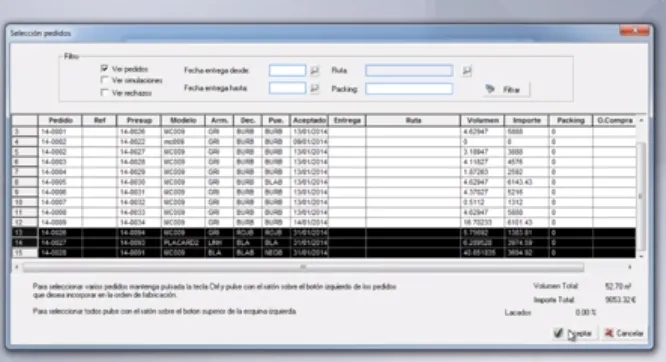Focus the Fecha entrega hasta field
The image size is (666, 362).
(287, 88)
